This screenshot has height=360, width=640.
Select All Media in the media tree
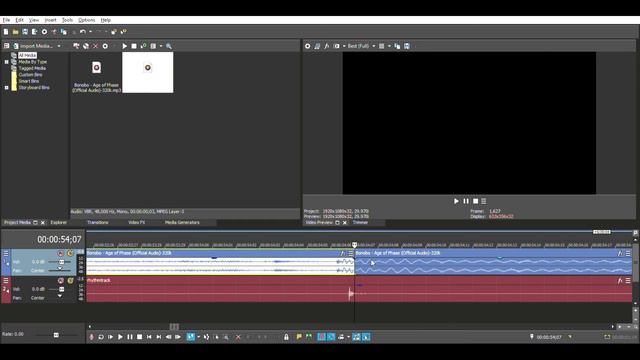click(x=27, y=55)
